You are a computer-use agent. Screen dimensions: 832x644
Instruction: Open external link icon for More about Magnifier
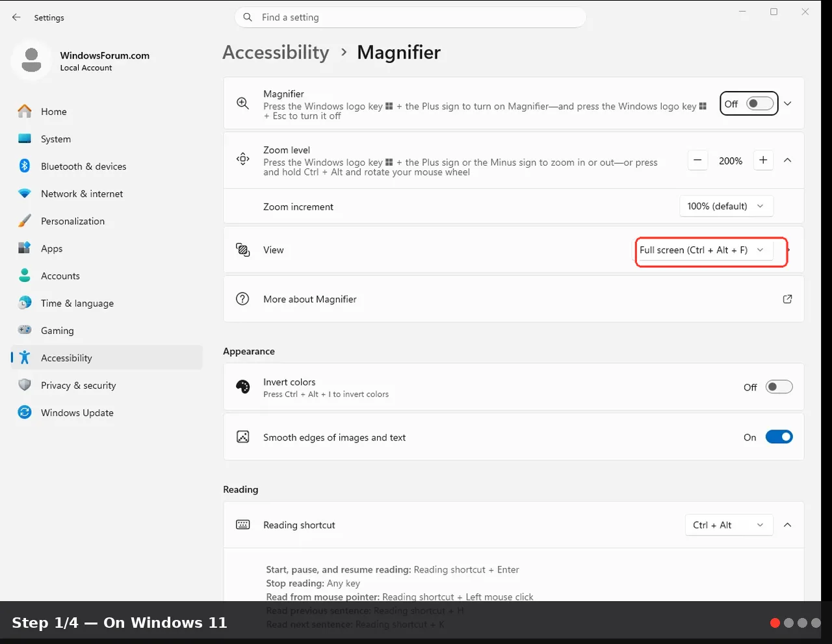point(787,299)
